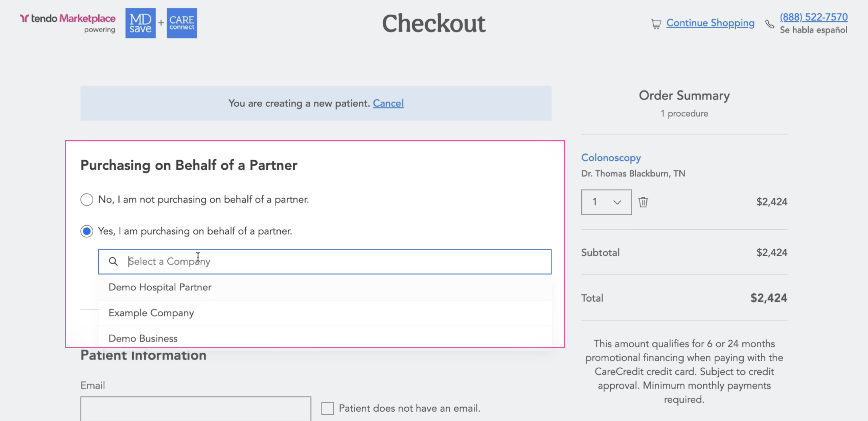The height and width of the screenshot is (421, 868).
Task: Click the trash icon to remove Colonoscopy
Action: pos(643,202)
